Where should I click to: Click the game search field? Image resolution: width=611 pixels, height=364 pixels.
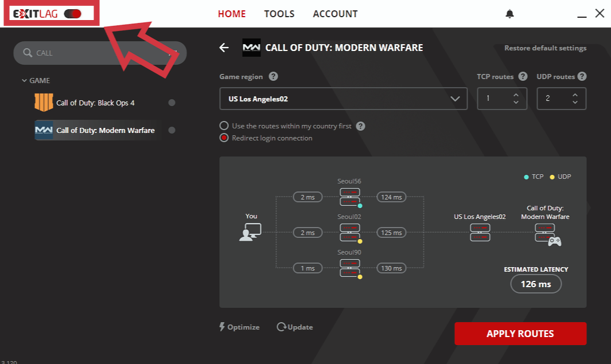point(100,53)
